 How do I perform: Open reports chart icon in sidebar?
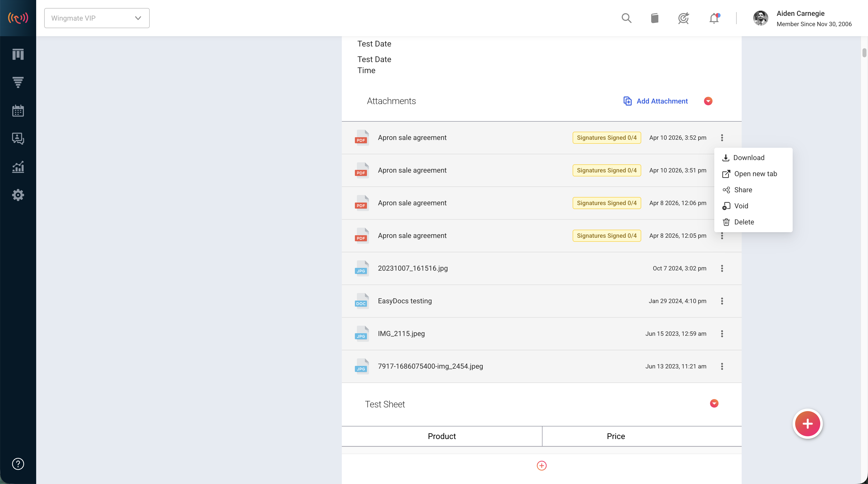pos(18,167)
